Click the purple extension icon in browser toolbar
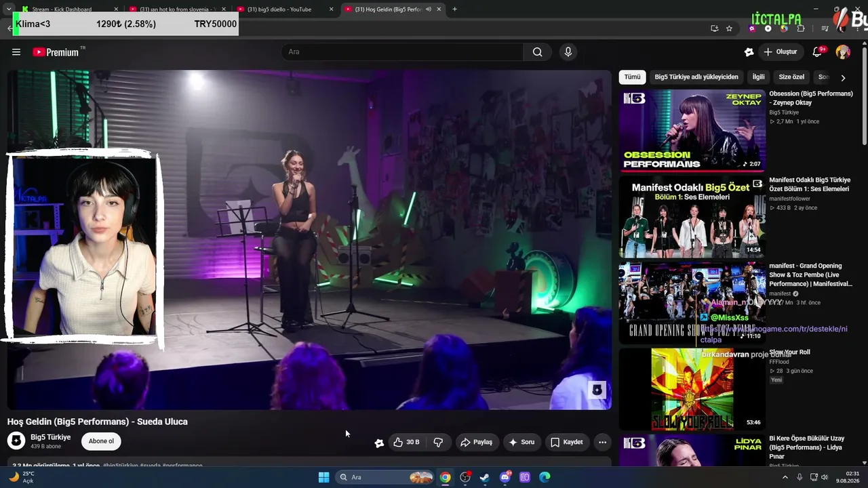 click(752, 28)
